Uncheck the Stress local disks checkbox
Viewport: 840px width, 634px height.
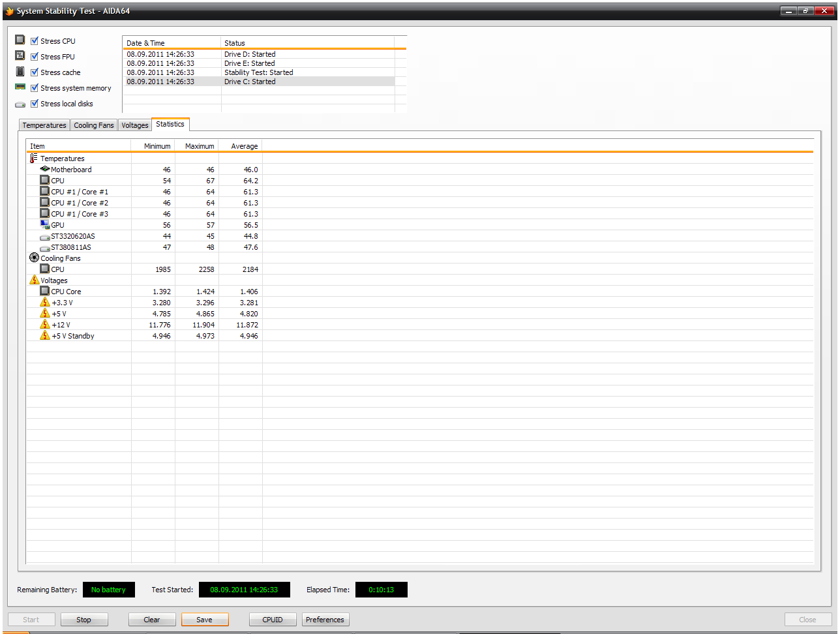35,104
